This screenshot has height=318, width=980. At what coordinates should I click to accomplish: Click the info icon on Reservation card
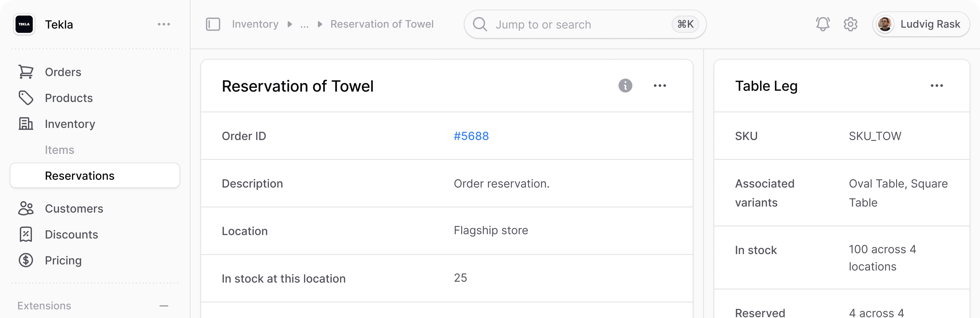click(x=625, y=86)
